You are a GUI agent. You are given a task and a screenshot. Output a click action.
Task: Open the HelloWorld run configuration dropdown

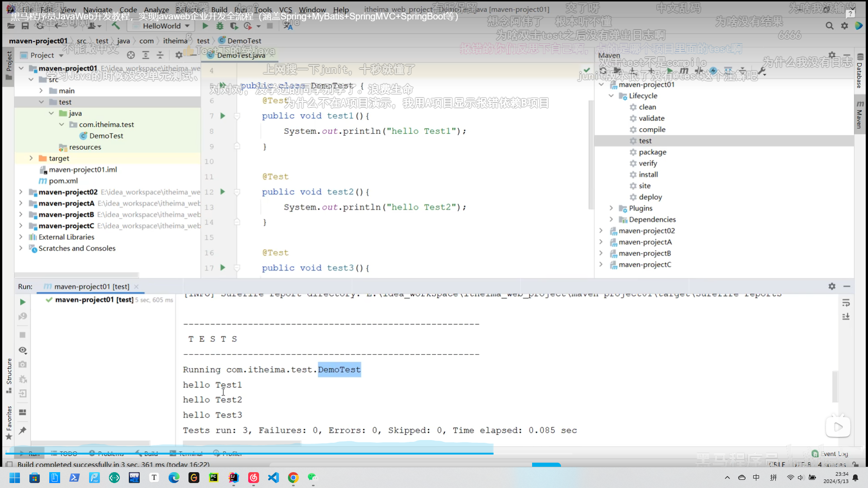[x=161, y=26]
